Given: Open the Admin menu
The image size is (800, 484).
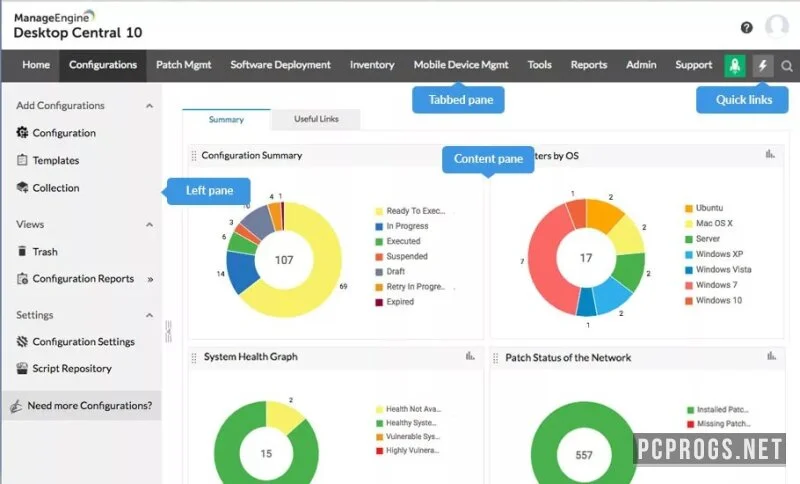Looking at the screenshot, I should (641, 65).
